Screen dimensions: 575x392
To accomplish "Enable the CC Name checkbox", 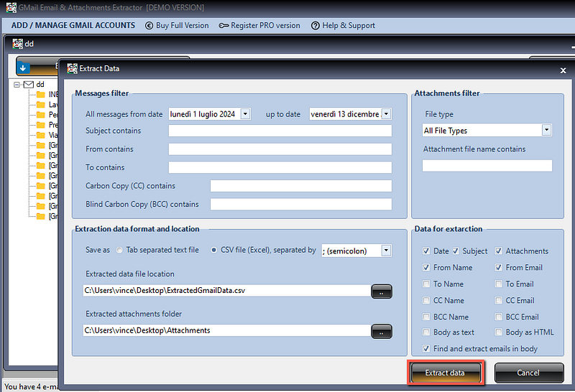I will [x=426, y=300].
